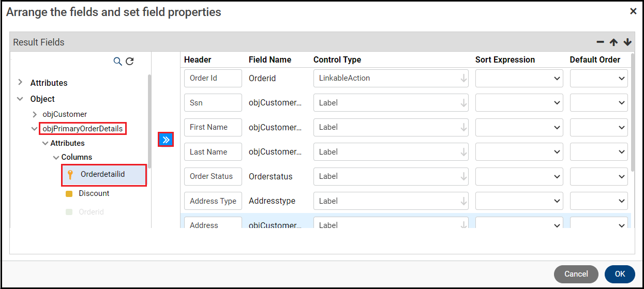
Task: Collapse the Result Fields panel with minus icon
Action: pos(600,42)
